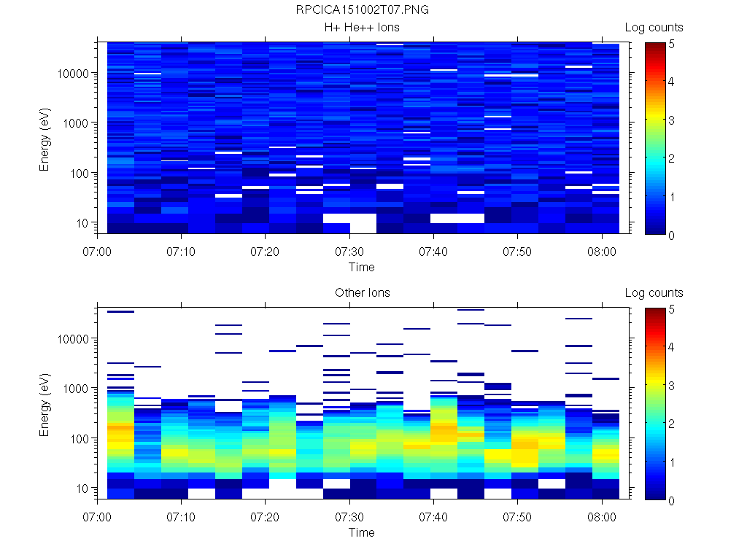747x560 pixels.
Task: Click the 1000 energy tick on top plot
Action: coord(76,123)
